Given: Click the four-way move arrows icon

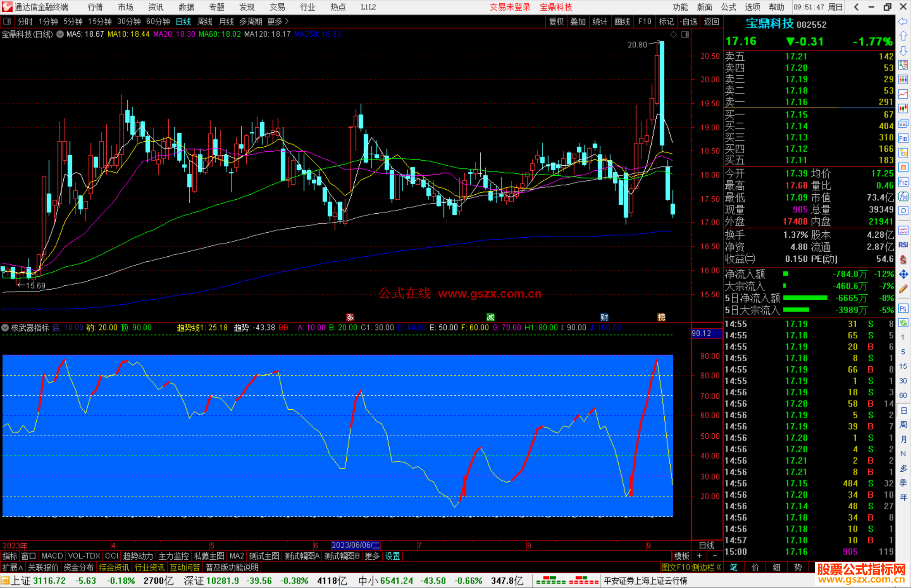Looking at the screenshot, I should (903, 274).
